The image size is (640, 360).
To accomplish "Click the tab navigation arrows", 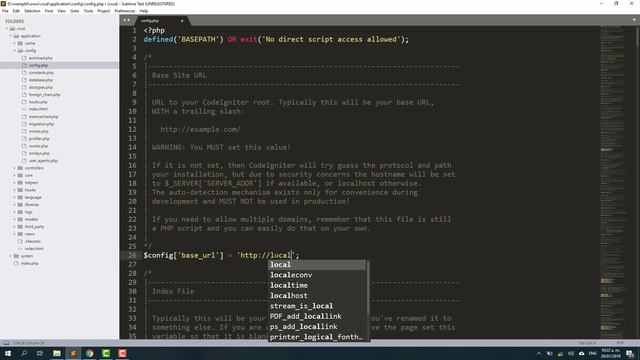I will pos(127,20).
